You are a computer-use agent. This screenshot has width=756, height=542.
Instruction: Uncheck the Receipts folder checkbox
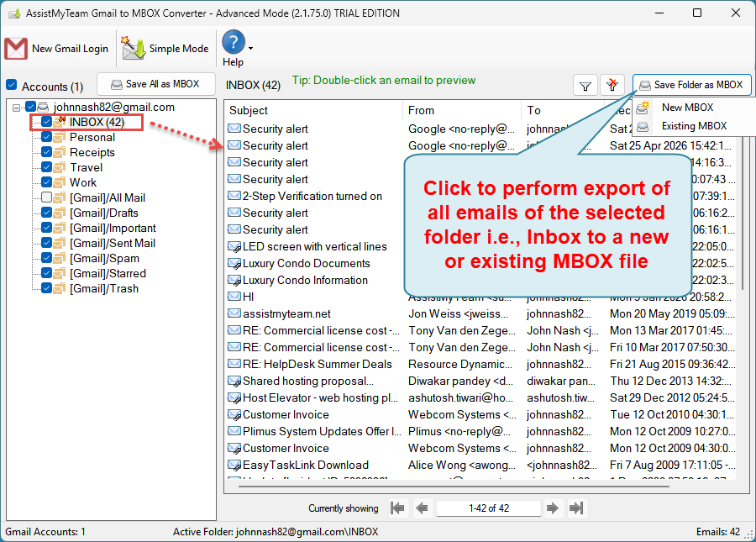tap(45, 152)
